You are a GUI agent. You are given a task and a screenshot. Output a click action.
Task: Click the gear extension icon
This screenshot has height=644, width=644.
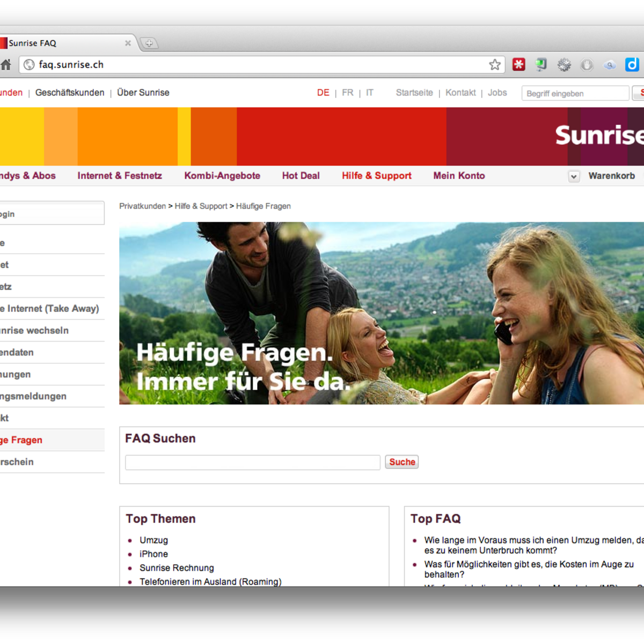pyautogui.click(x=564, y=65)
